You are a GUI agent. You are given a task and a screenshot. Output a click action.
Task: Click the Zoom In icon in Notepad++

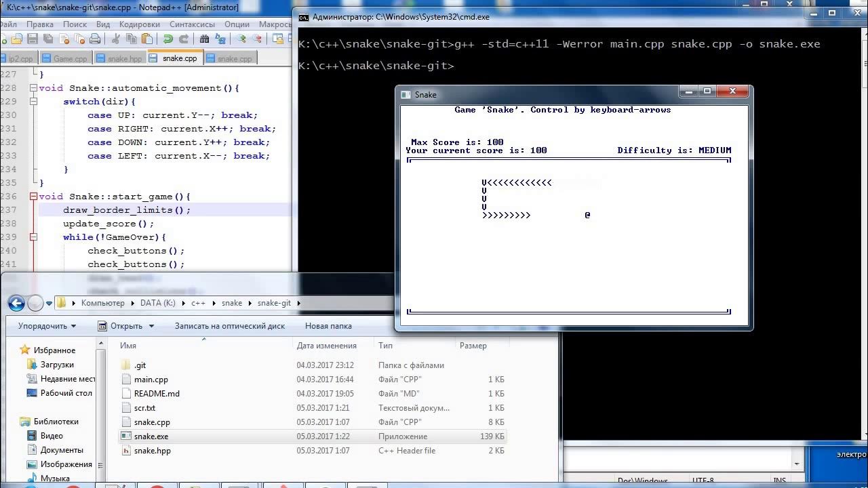(x=241, y=39)
